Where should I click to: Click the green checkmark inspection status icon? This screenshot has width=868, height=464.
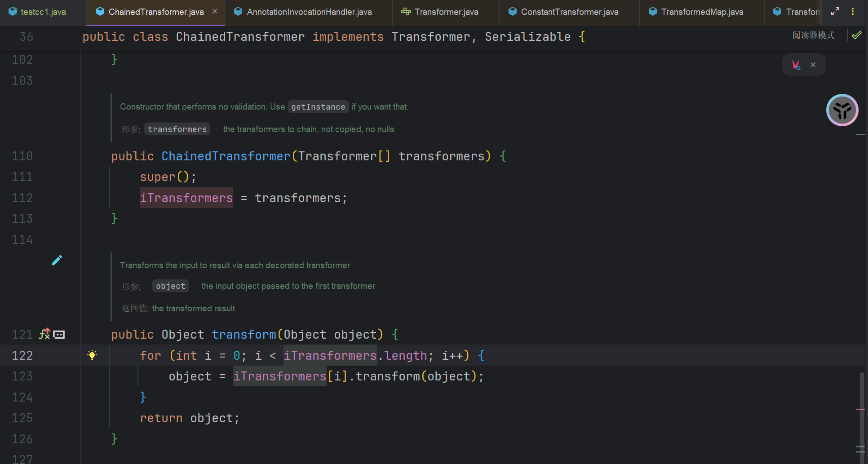pyautogui.click(x=857, y=35)
